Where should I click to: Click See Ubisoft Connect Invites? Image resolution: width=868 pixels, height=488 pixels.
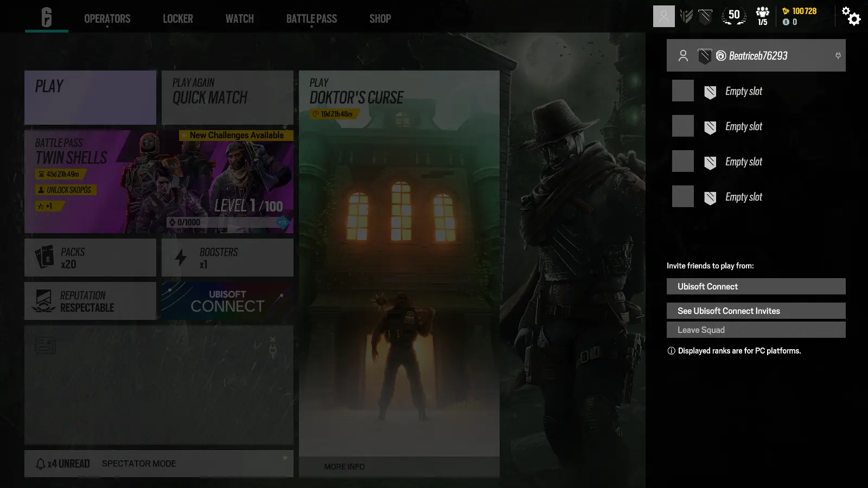pos(756,311)
